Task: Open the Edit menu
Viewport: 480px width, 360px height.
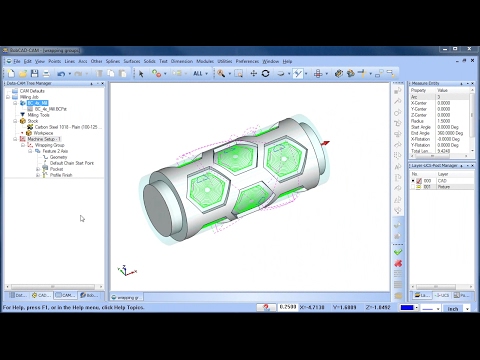Action: pyautogui.click(x=28, y=61)
